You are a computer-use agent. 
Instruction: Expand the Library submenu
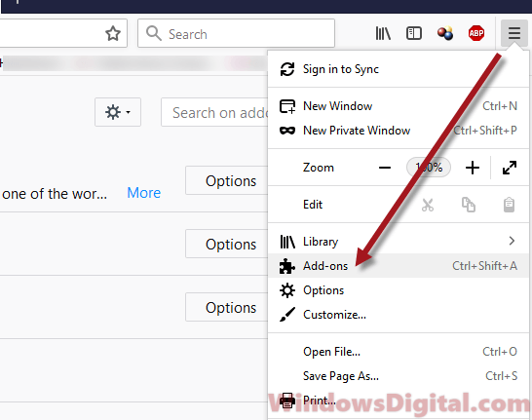(399, 242)
